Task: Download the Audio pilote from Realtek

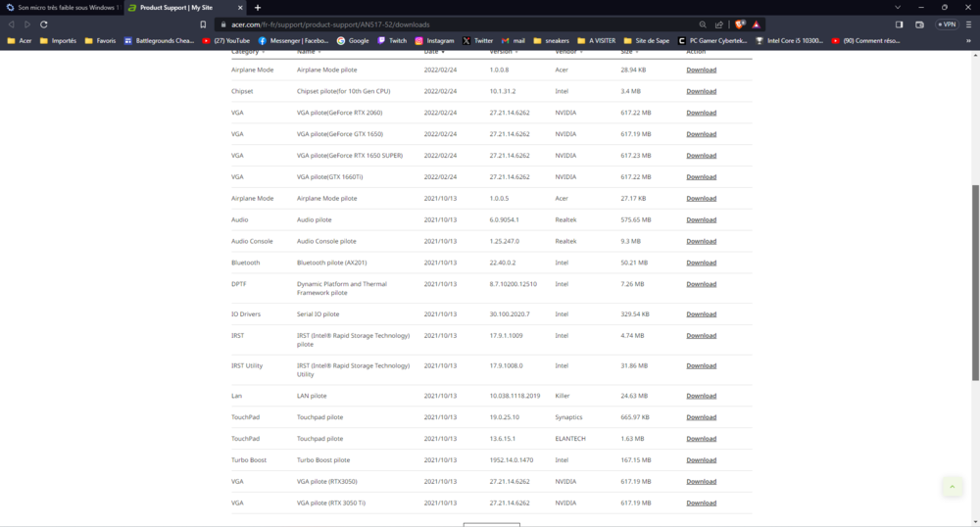Action: (702, 219)
